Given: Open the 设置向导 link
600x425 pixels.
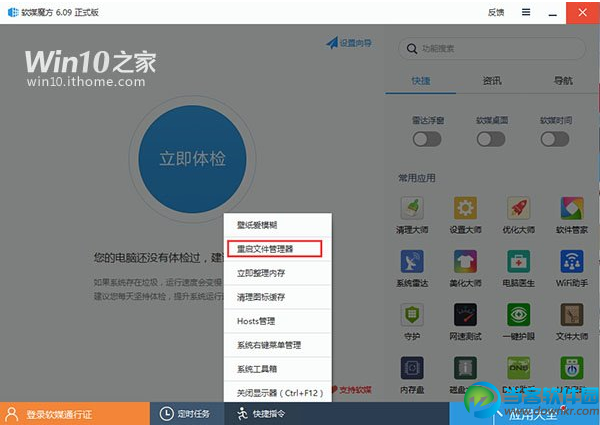Looking at the screenshot, I should (x=349, y=43).
